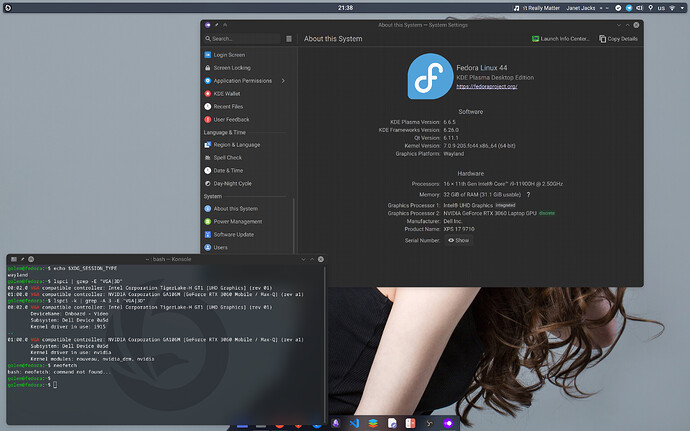Open the System Settings hamburger menu
This screenshot has width=690, height=431.
289,39
